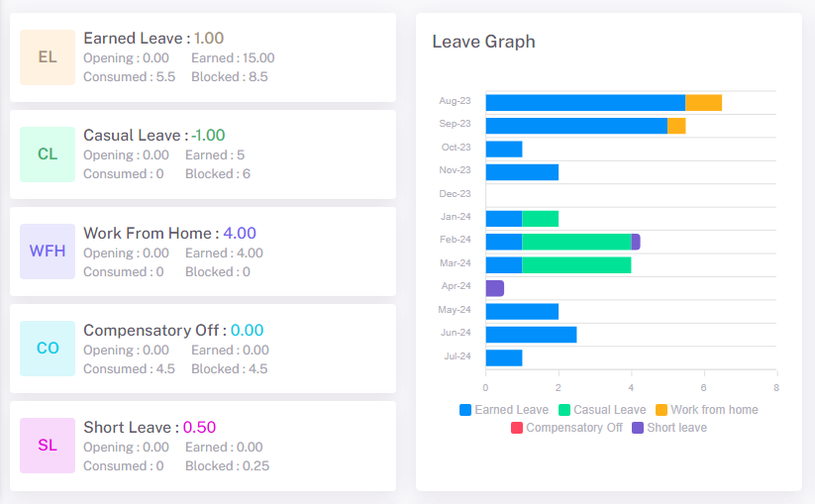The height and width of the screenshot is (504, 815).
Task: Click the Leave Graph heading
Action: [483, 42]
